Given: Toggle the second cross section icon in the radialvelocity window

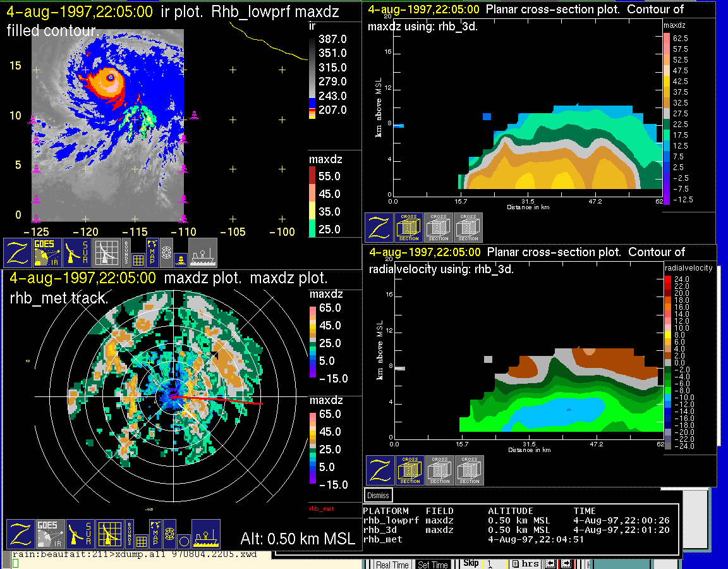Looking at the screenshot, I should click(x=440, y=470).
